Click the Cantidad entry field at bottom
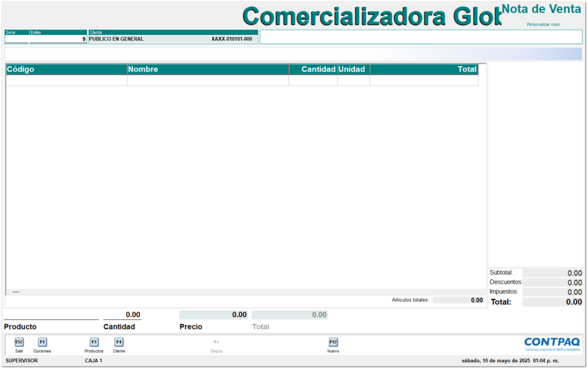 pos(122,315)
